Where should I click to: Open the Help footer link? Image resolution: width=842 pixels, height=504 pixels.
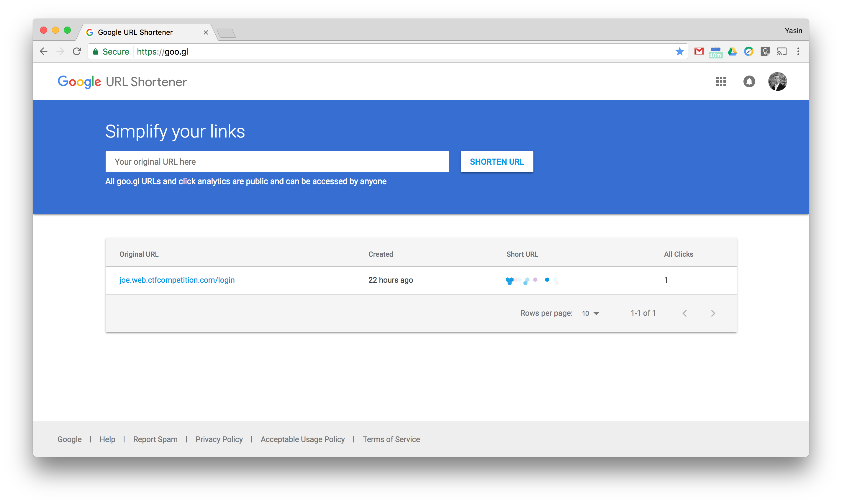[x=107, y=439]
